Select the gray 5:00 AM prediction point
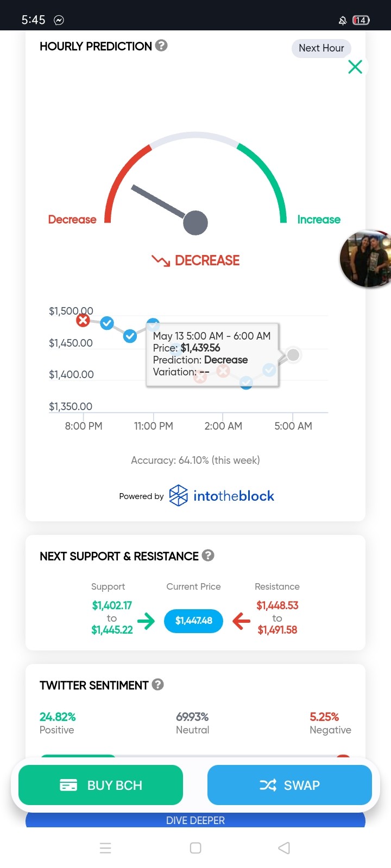Viewport: 391px width, 868px height. (293, 355)
